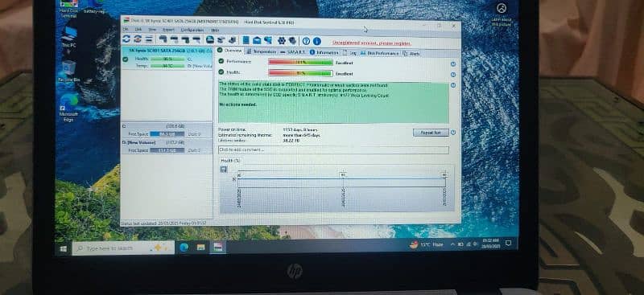Click the blue info (i) toolbar icon
The height and width of the screenshot is (295, 644).
pyautogui.click(x=316, y=41)
